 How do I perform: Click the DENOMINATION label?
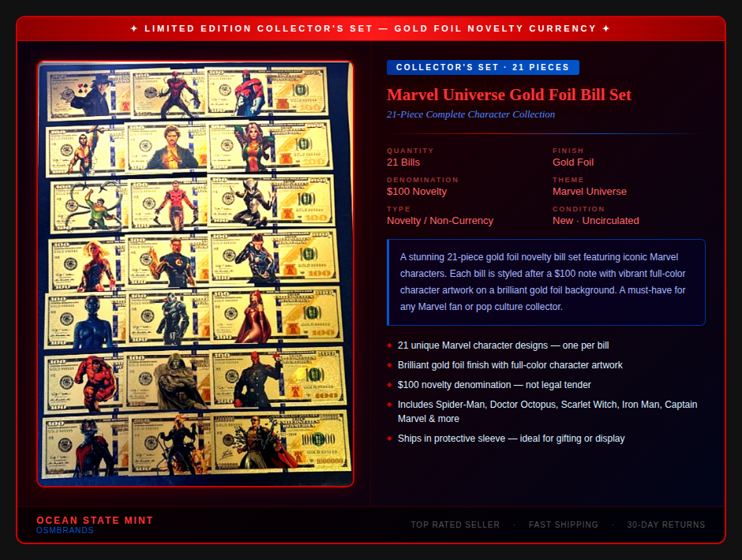[x=422, y=180]
